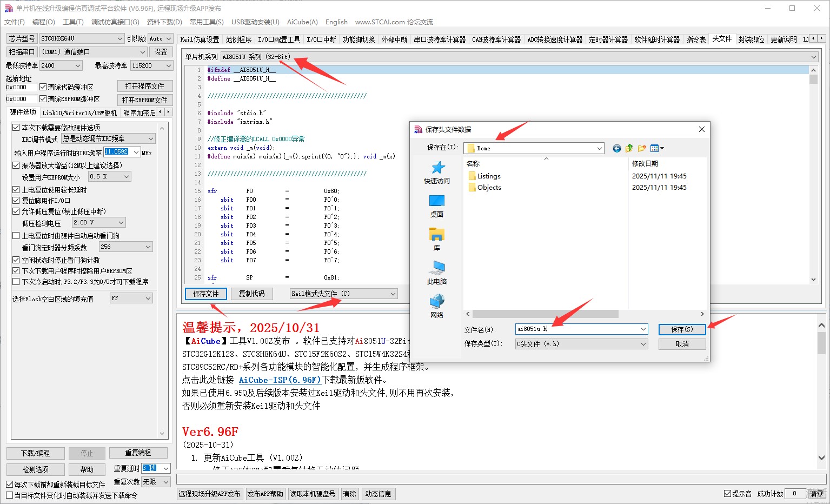
Task: Enable the hardware watchdog auto-start checkbox
Action: [x=16, y=235]
